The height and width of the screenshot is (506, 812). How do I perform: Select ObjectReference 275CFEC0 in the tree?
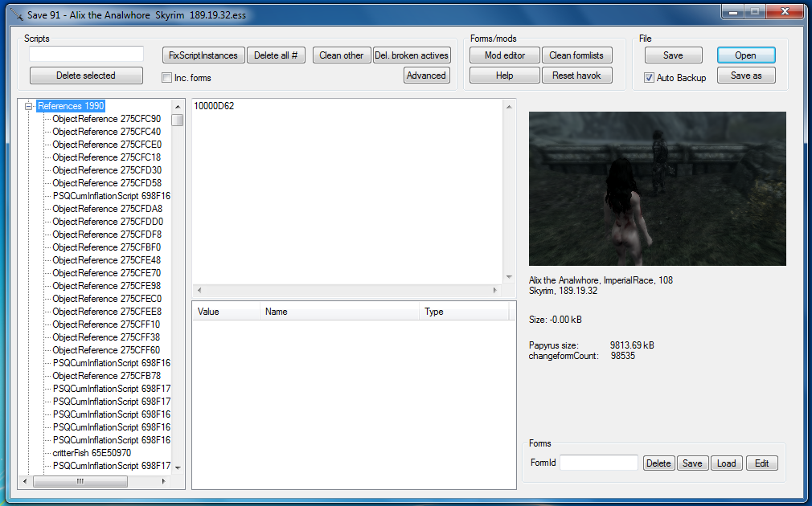click(107, 299)
